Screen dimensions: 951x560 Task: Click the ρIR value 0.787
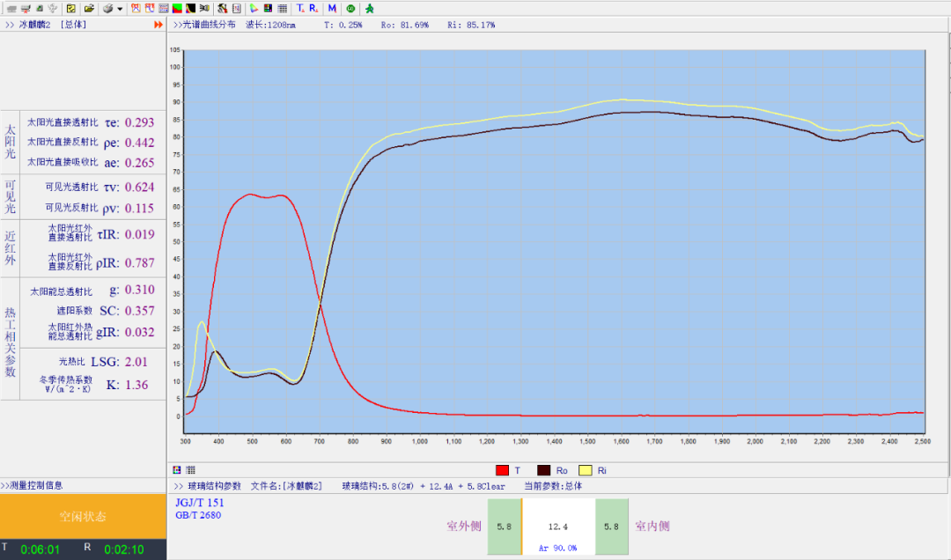139,263
